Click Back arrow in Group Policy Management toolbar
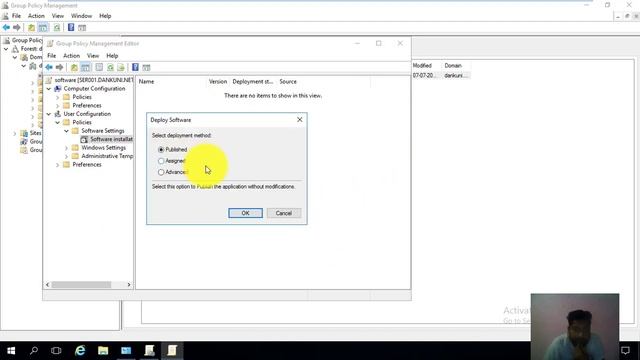The width and height of the screenshot is (640, 360). point(6,27)
